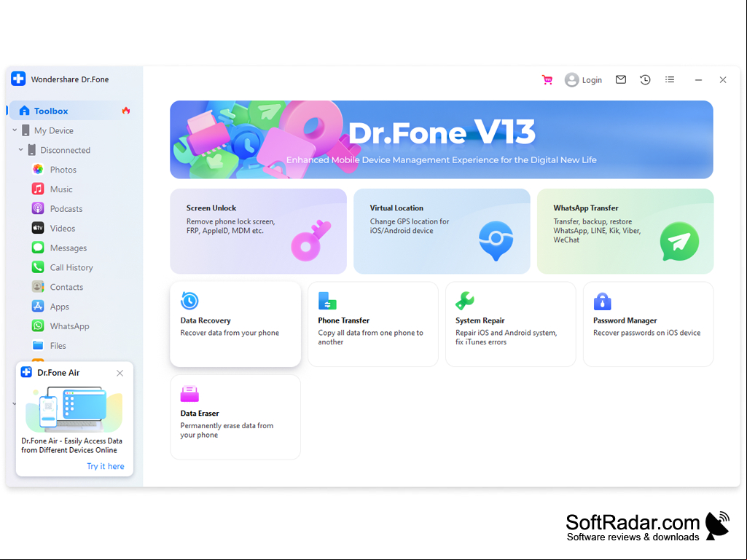Click the Apps store icon
This screenshot has width=747, height=560.
click(38, 306)
